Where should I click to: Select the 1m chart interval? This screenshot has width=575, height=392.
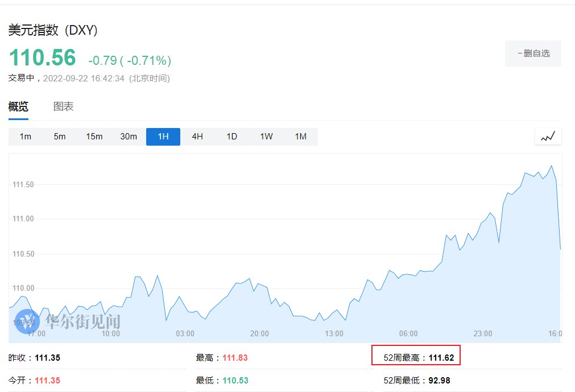[x=26, y=137]
